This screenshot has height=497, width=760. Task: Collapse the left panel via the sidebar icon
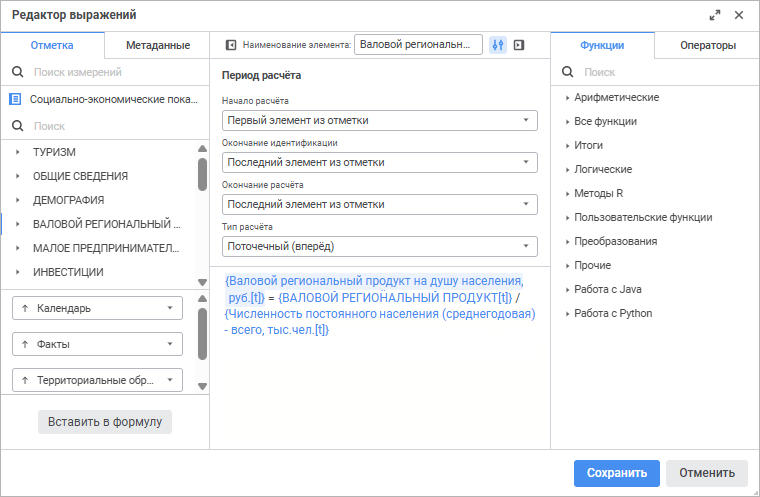231,45
